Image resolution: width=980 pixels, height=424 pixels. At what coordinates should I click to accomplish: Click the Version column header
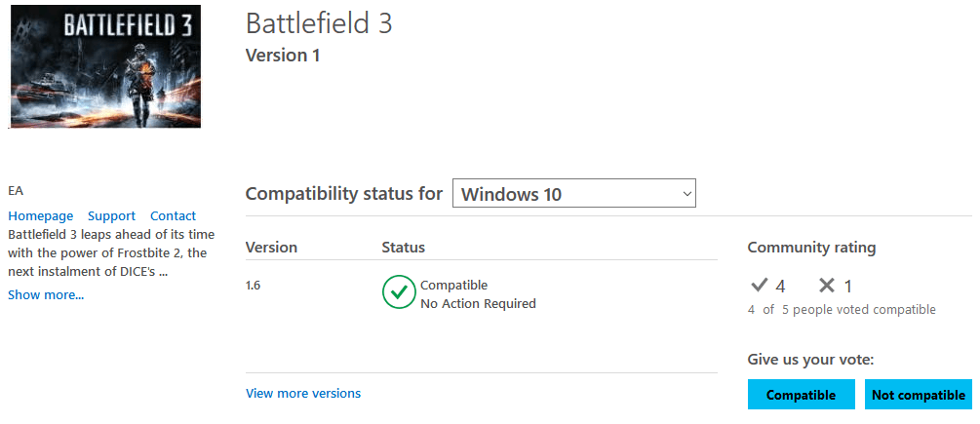(x=271, y=248)
